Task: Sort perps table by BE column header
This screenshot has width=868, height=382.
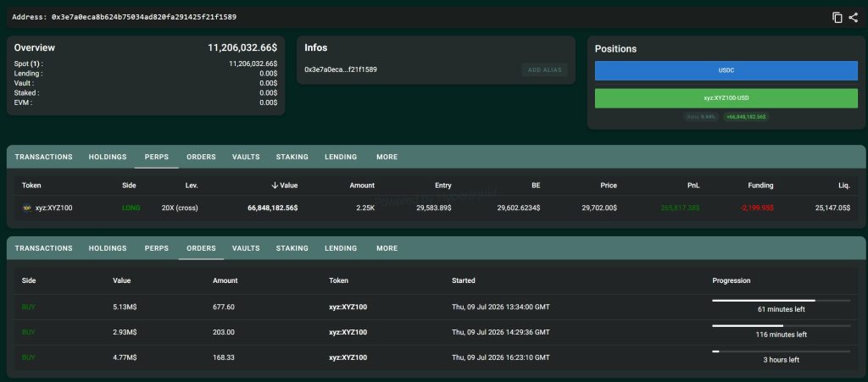Action: coord(536,185)
